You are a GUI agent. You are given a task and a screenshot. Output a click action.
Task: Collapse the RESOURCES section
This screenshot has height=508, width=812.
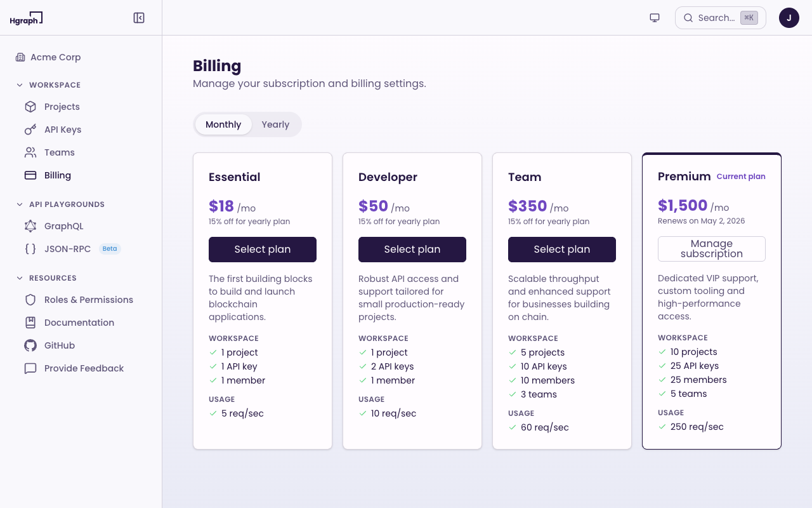coord(19,277)
